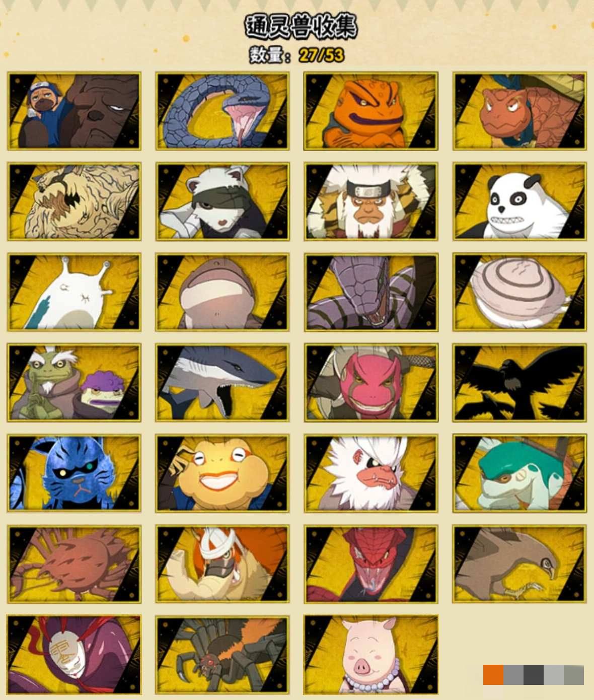Select the blue snake summon card

pyautogui.click(x=222, y=111)
